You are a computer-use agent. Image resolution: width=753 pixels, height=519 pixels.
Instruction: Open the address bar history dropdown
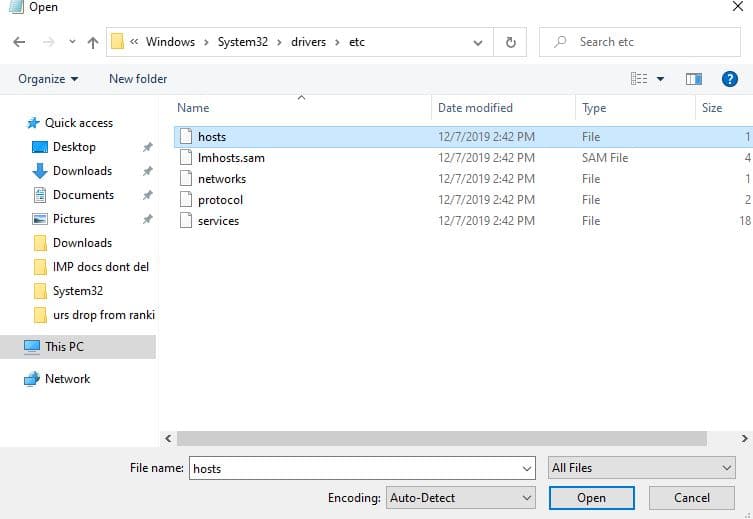tap(478, 42)
